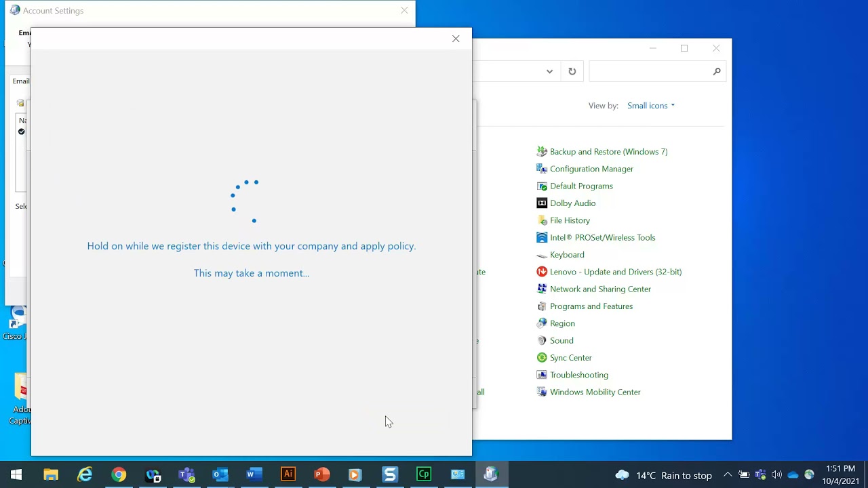Click the battery icon in system tray
Image resolution: width=868 pixels, height=488 pixels.
(744, 475)
